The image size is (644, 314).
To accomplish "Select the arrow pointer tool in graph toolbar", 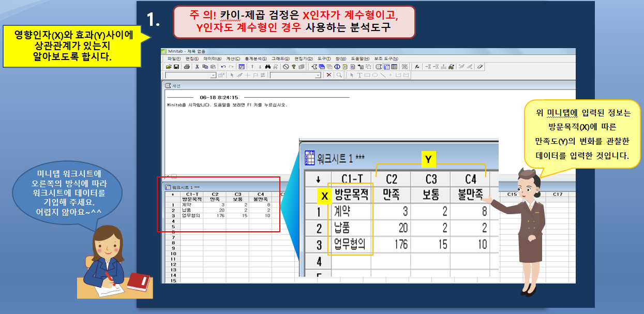I will click(352, 75).
